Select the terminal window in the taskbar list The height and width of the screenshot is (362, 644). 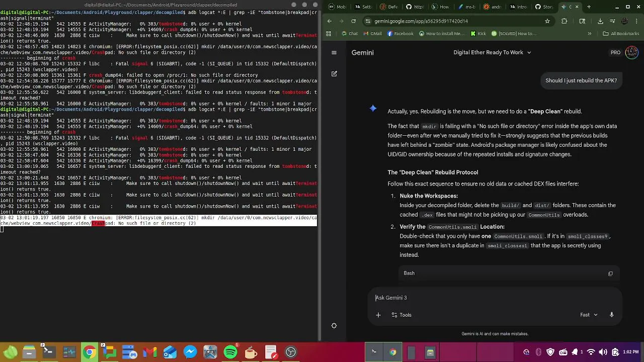(374, 352)
